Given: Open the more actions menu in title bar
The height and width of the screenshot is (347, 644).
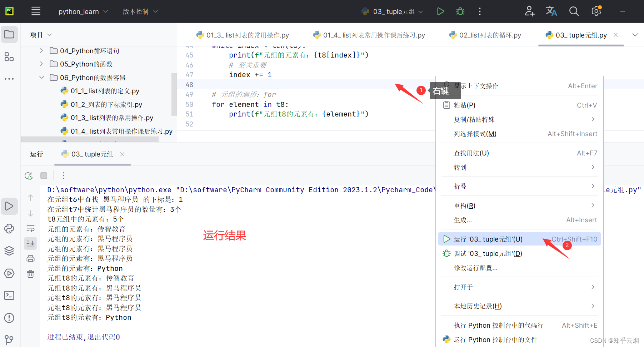Looking at the screenshot, I should [480, 11].
